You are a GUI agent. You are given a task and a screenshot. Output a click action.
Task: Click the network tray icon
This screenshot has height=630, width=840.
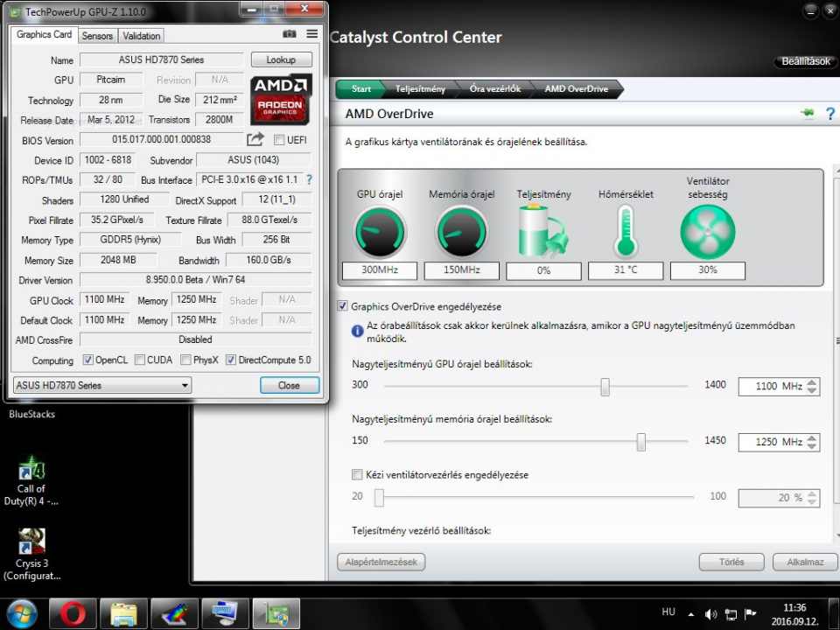tap(731, 614)
